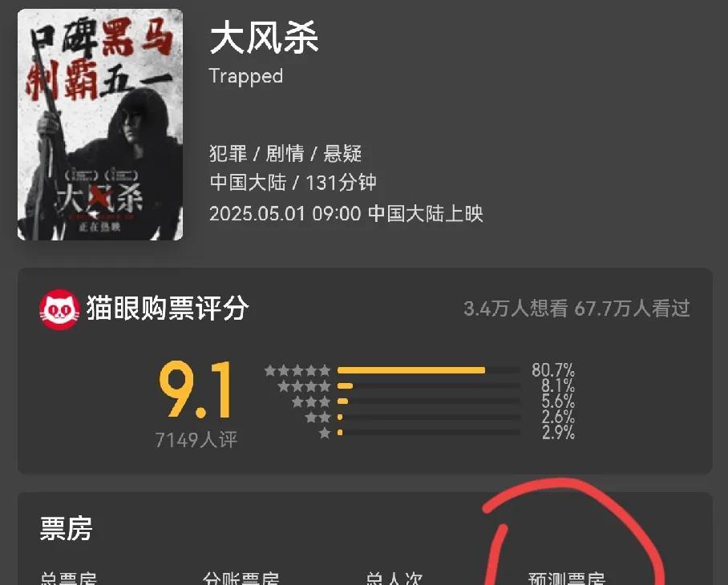Select the four-star rating row icon
Viewport: 728px width, 585px height.
pyautogui.click(x=304, y=386)
